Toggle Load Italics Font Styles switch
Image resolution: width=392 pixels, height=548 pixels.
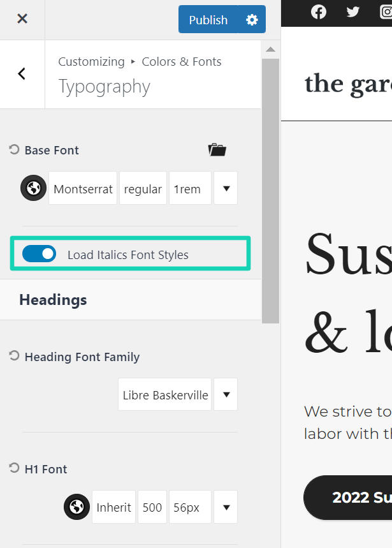[40, 254]
